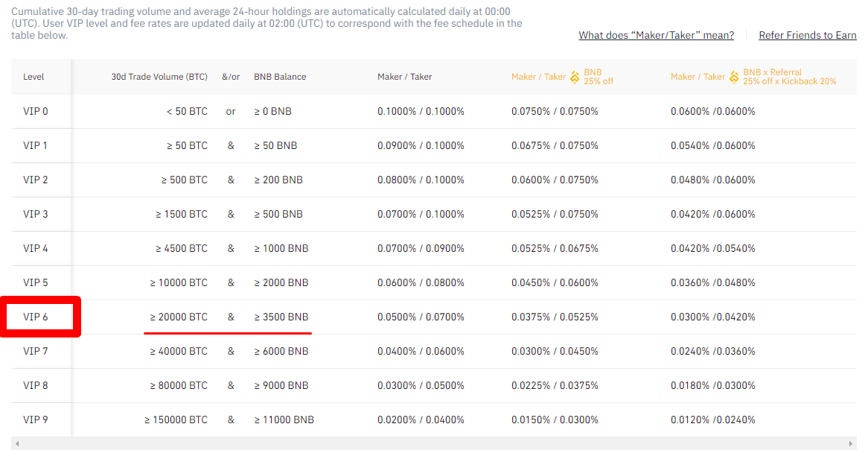The height and width of the screenshot is (456, 868).
Task: Click the 30d Trade Volume (BTC) header
Action: pyautogui.click(x=159, y=77)
